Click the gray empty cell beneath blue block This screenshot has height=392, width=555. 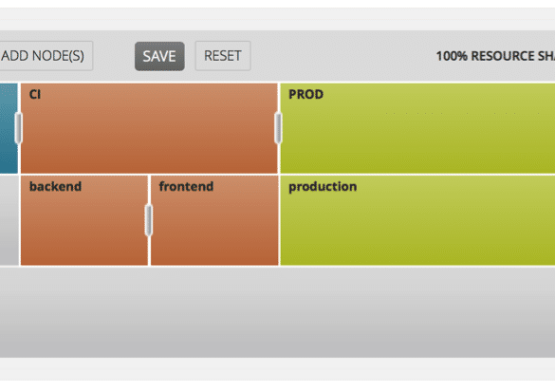point(9,220)
